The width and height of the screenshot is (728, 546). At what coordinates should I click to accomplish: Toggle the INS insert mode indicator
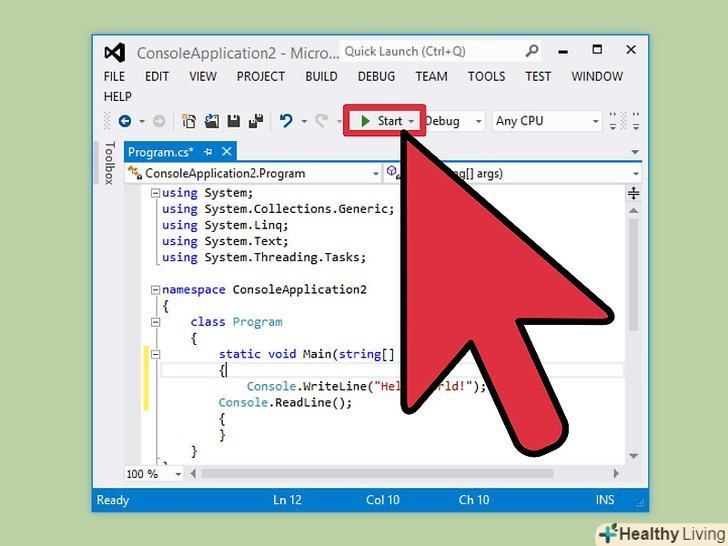(x=605, y=500)
